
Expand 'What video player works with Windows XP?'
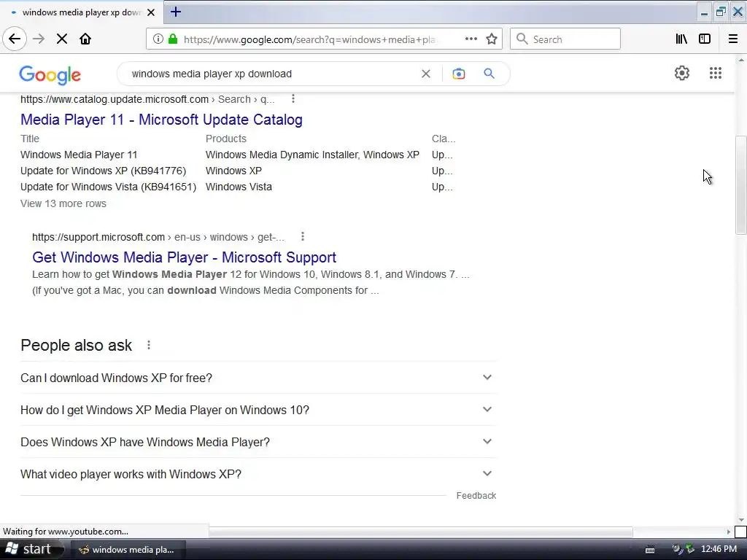pyautogui.click(x=258, y=474)
